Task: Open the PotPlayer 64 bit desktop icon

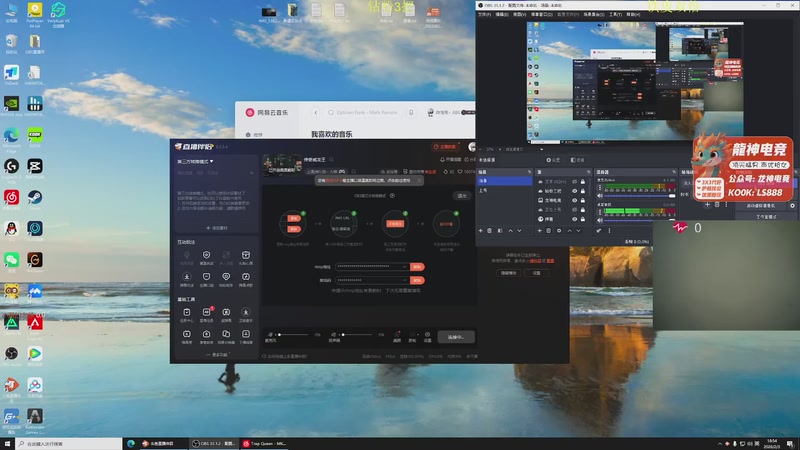Action: pyautogui.click(x=35, y=13)
